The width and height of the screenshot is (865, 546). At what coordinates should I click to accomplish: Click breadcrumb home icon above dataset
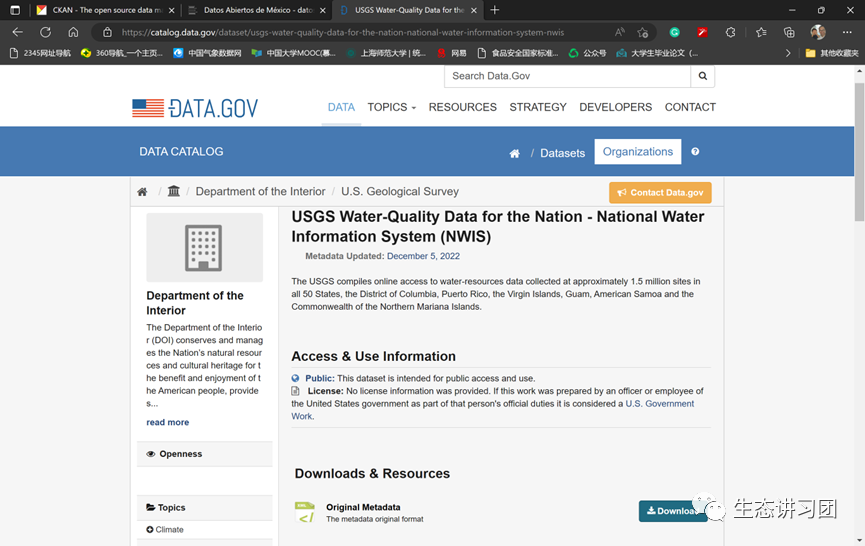142,192
